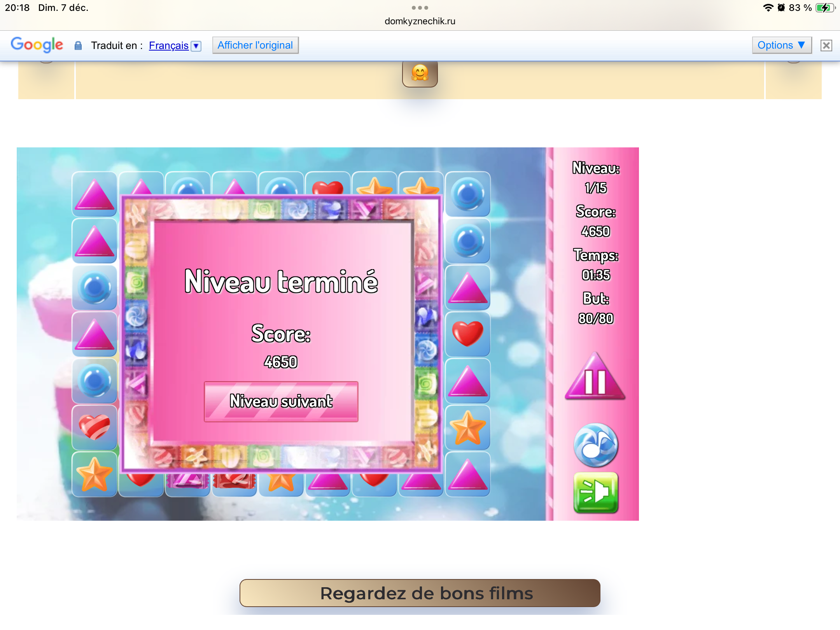
Task: Open Regardez de bons films banner
Action: tap(420, 593)
